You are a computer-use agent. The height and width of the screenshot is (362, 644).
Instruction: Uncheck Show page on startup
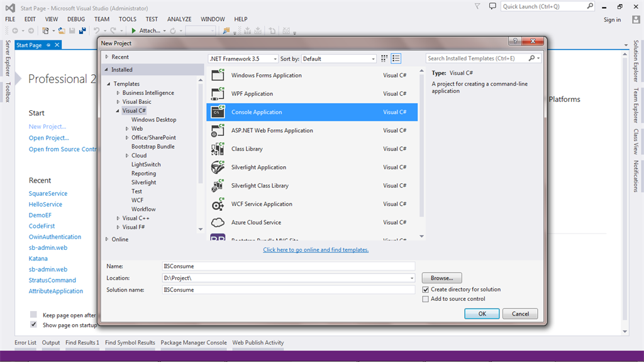coord(34,325)
